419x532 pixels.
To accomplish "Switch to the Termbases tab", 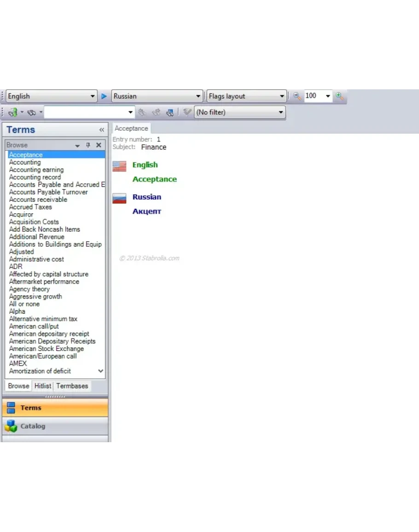I will click(x=72, y=386).
